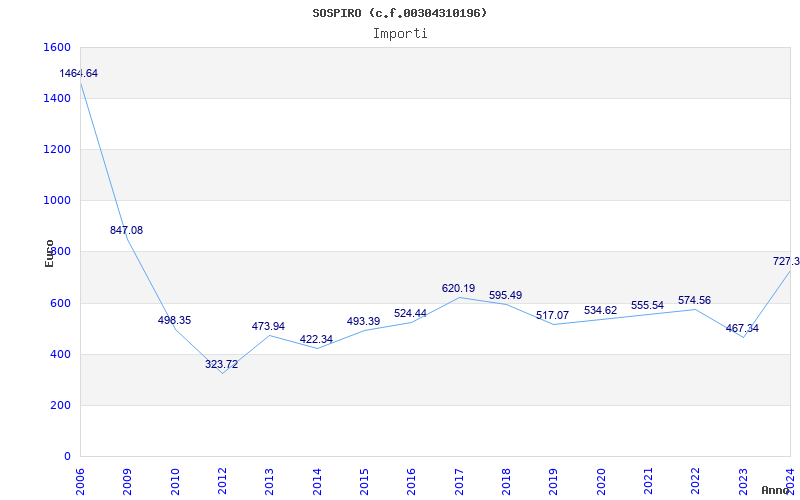Click the 600 y-axis tick
Image resolution: width=800 pixels, height=500 pixels.
[x=60, y=304]
